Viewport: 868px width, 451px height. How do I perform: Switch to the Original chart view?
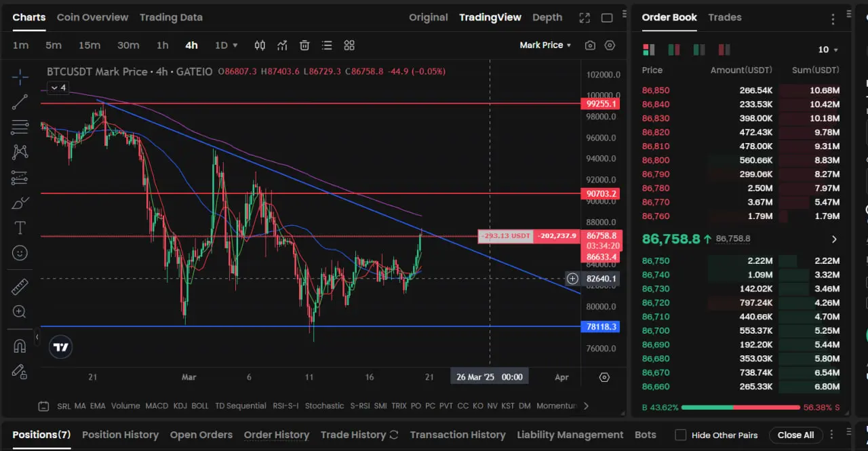[x=429, y=17]
